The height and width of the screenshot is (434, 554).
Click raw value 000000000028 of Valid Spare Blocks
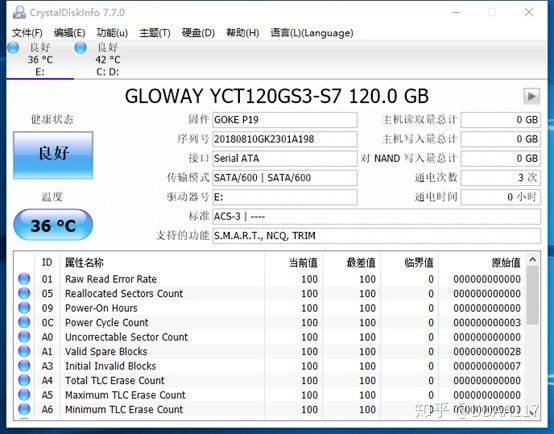487,352
